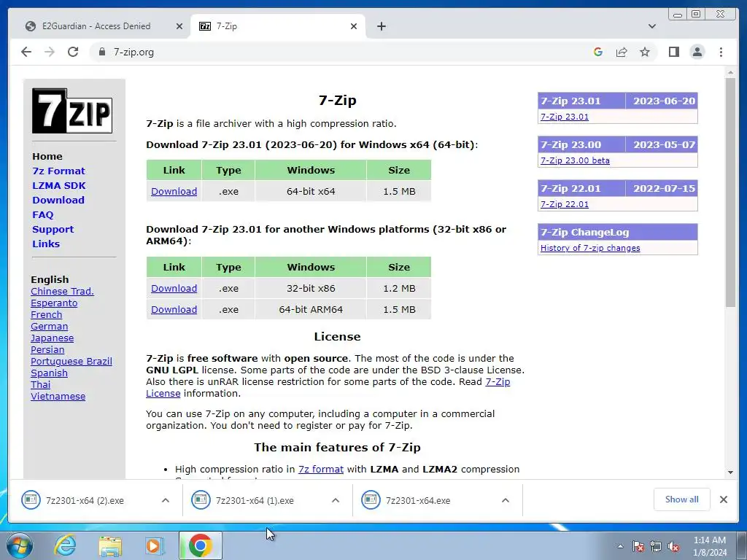This screenshot has width=747, height=560.
Task: Open tab search dropdown arrow
Action: pos(651,26)
